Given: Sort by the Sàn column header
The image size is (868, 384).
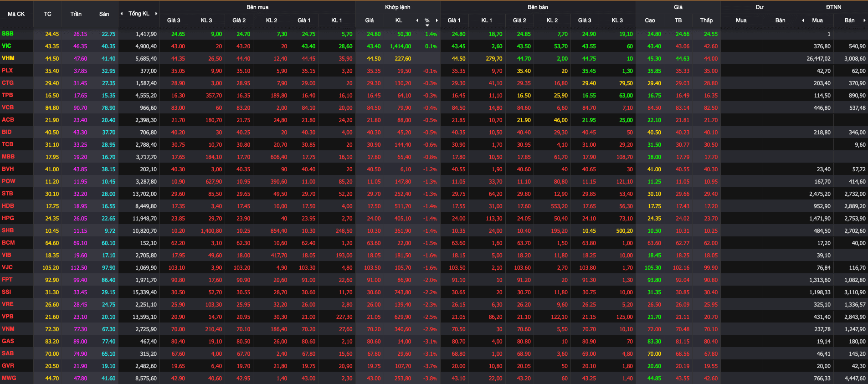Looking at the screenshot, I should click(x=104, y=14).
